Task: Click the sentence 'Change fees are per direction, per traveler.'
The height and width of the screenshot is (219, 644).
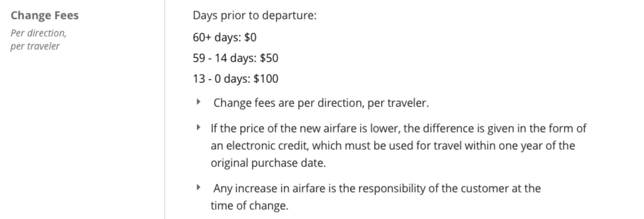Action: point(321,103)
